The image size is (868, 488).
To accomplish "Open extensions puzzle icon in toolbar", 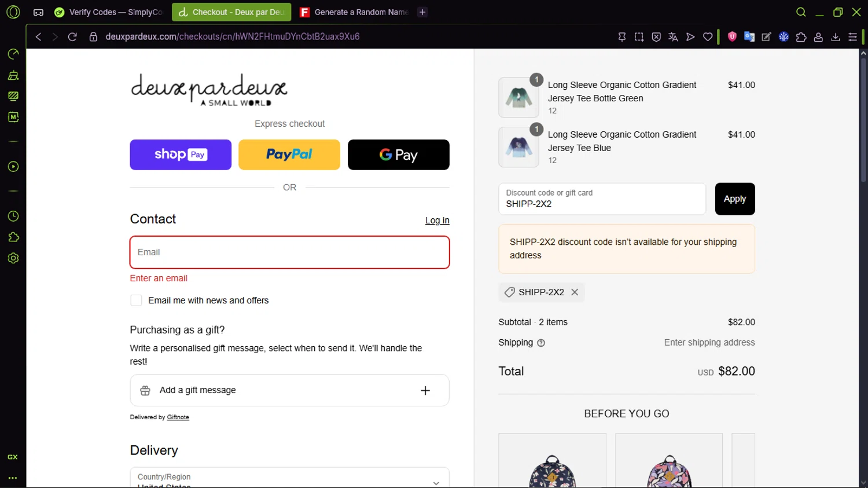I will (x=801, y=36).
